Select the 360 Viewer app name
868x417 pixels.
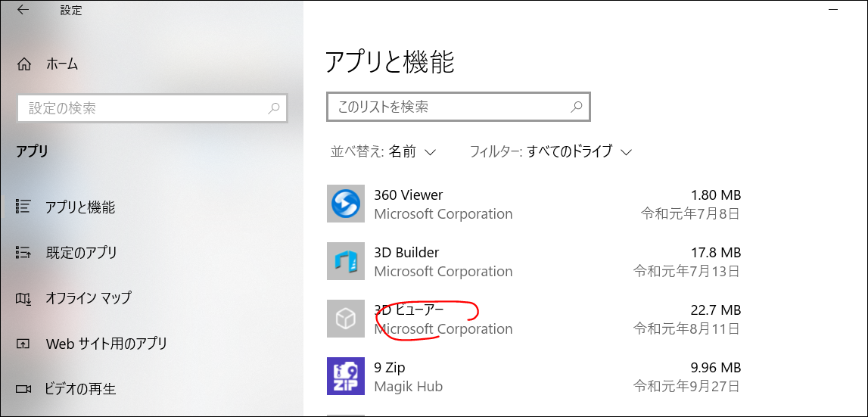click(409, 195)
